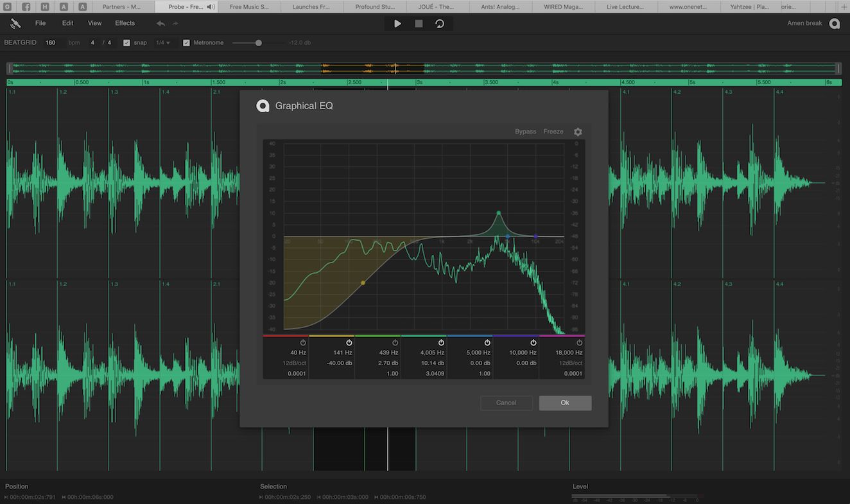850x504 pixels.
Task: Adjust the metronome volume slider
Action: [257, 43]
